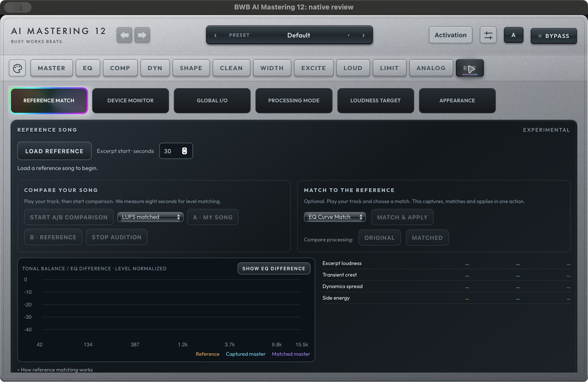The width and height of the screenshot is (588, 382).
Task: Click SHOW EQ DIFFERENCE button
Action: pyautogui.click(x=274, y=268)
